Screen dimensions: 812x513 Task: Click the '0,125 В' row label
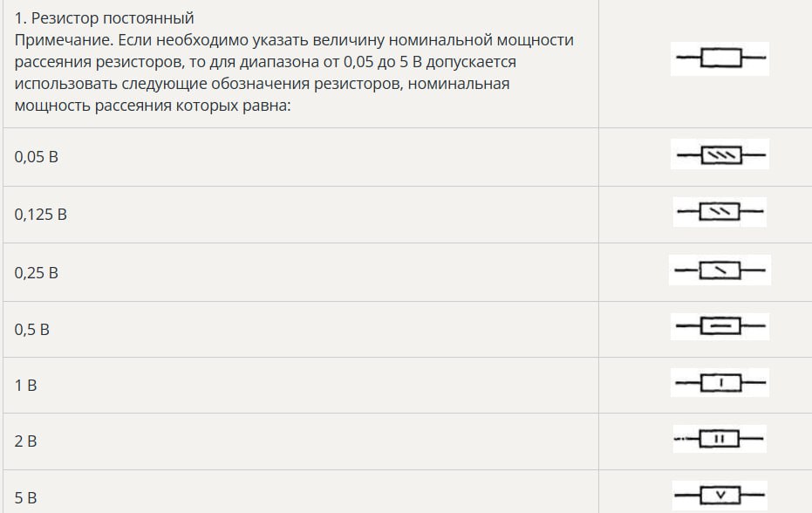[x=40, y=215]
